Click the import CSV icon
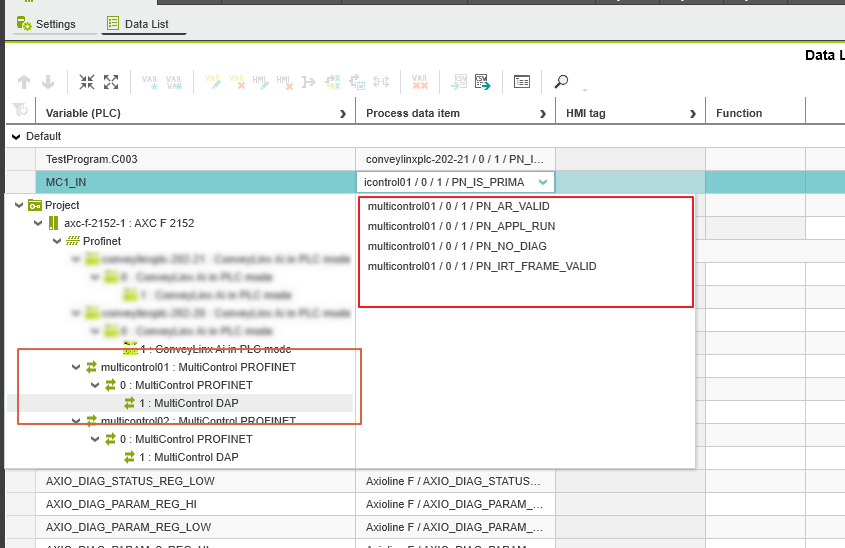The image size is (845, 548). point(459,83)
